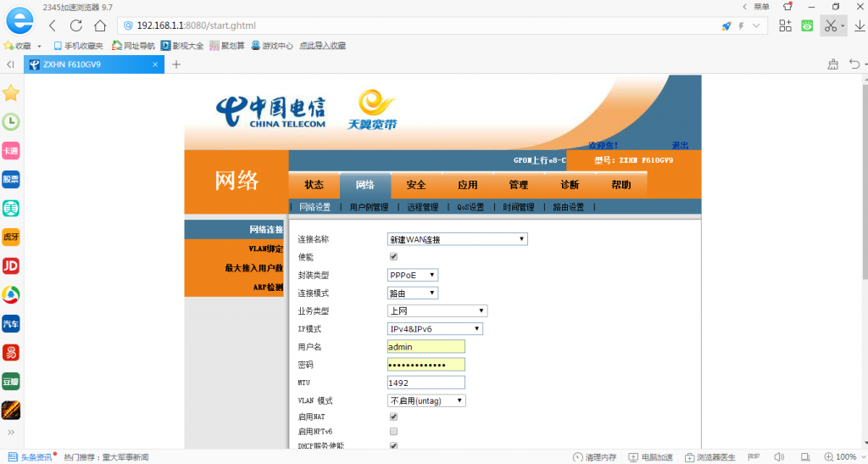Open the 状态 status tab
Viewport: 868px width, 464px height.
point(314,185)
